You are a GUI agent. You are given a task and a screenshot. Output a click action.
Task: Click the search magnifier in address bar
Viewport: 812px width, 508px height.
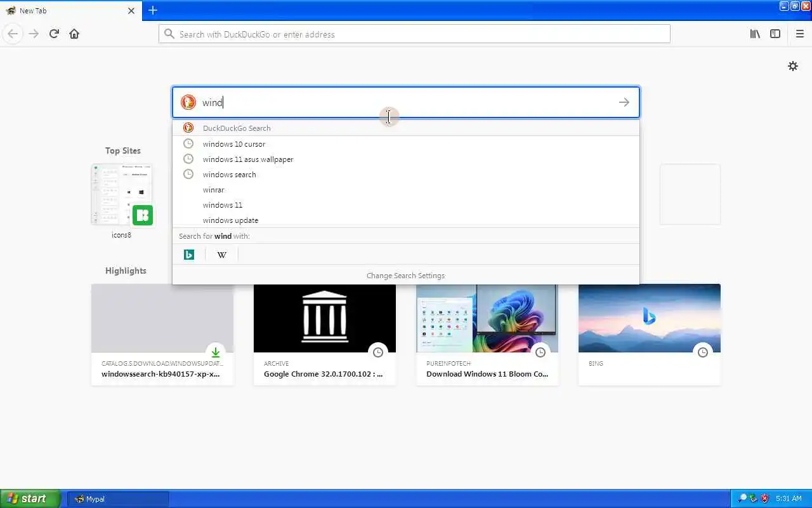click(169, 34)
